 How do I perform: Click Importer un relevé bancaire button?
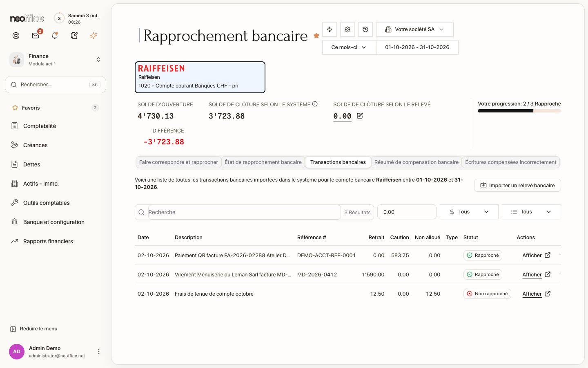pyautogui.click(x=517, y=185)
